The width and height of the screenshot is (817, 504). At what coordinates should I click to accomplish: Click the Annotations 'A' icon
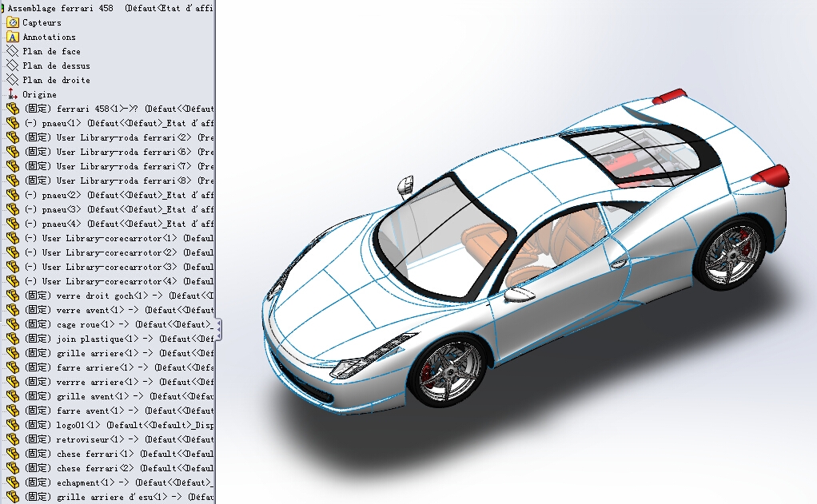(x=13, y=37)
